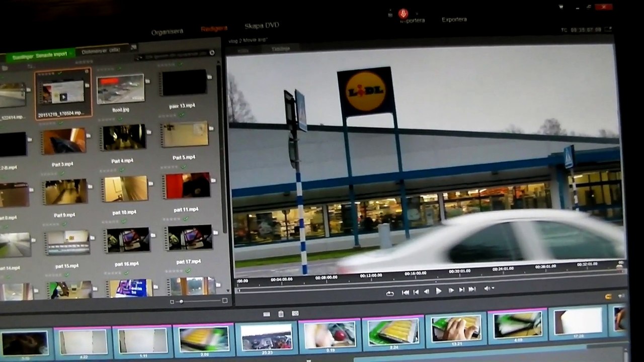The width and height of the screenshot is (644, 362).
Task: Click the folder view icon in the library
Action: coord(5,68)
